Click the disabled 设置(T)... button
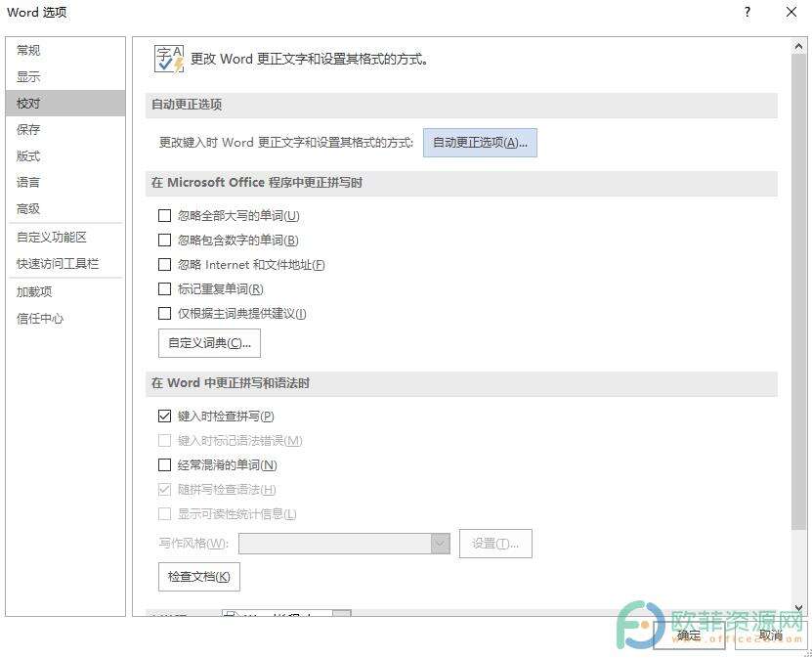812x658 pixels. 495,544
